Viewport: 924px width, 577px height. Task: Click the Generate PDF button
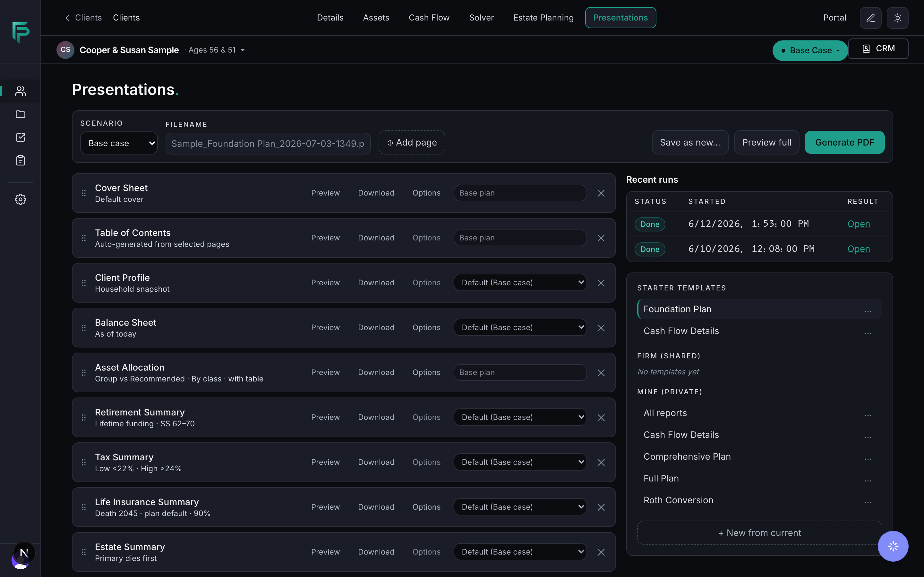tap(844, 142)
